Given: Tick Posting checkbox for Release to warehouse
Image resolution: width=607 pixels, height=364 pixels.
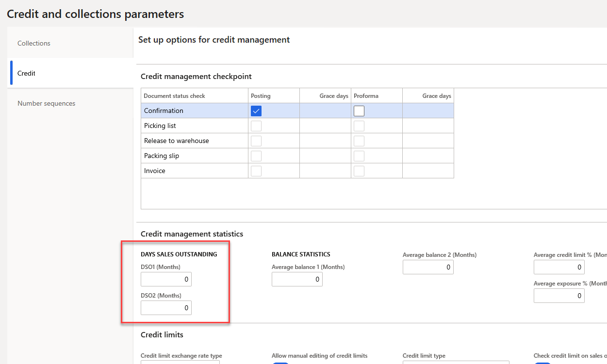Looking at the screenshot, I should [x=256, y=141].
